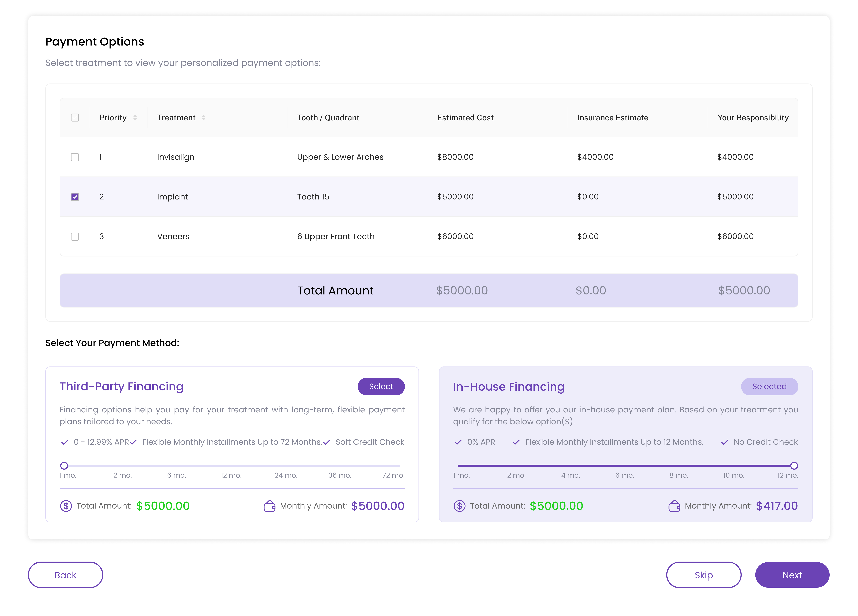Sort table by Treatment column arrows
The image size is (858, 616).
pos(204,118)
